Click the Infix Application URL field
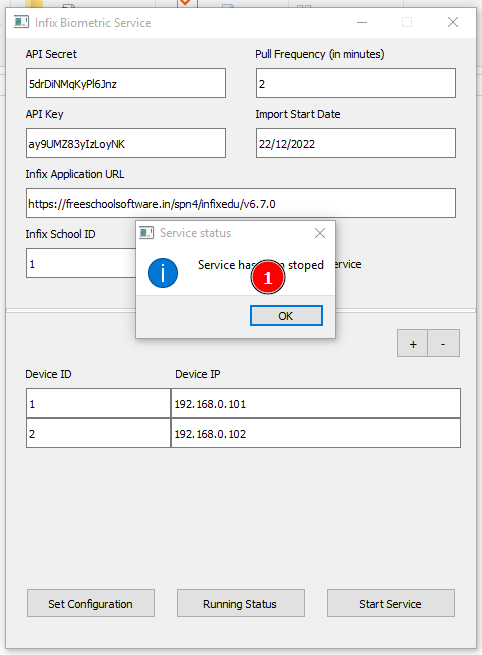 [x=241, y=203]
